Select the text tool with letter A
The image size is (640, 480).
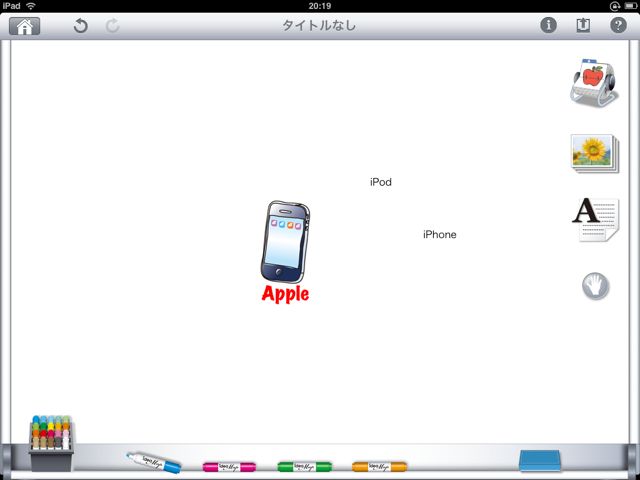(x=596, y=219)
